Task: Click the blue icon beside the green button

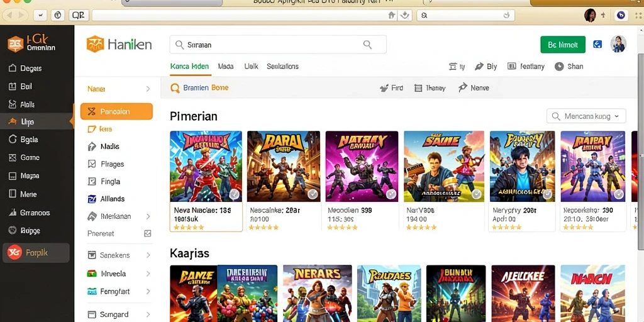Action: pos(597,45)
